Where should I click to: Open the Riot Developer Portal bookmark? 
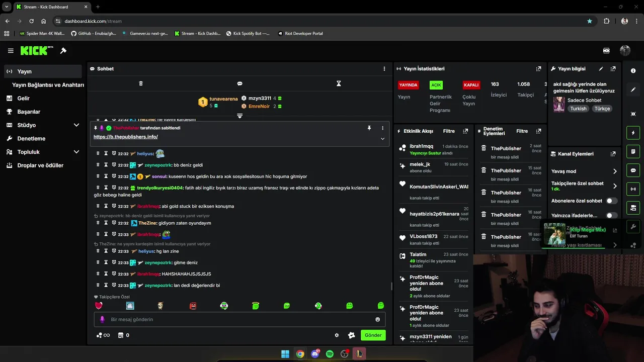tap(299, 34)
